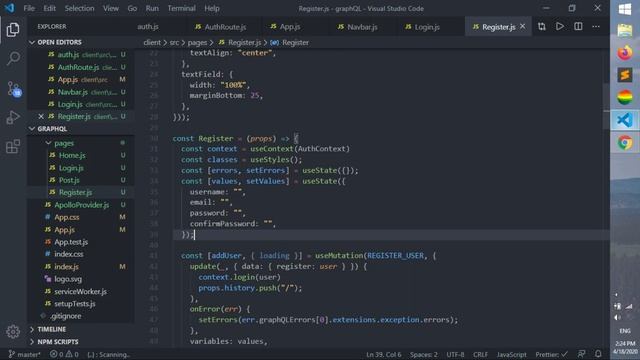Open the editor More Actions ellipsis
This screenshot has width=640, height=360.
coord(596,27)
